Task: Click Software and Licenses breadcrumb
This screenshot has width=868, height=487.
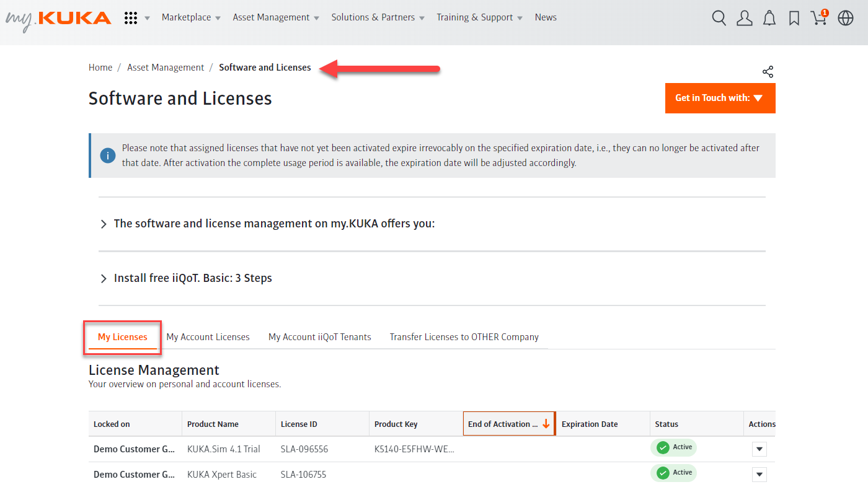Action: click(x=265, y=68)
